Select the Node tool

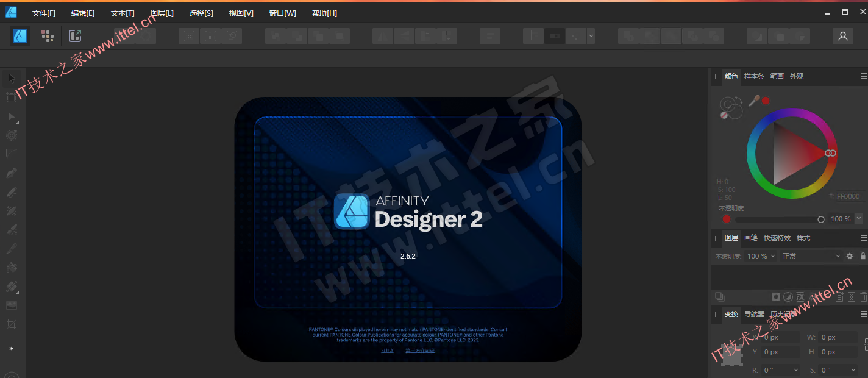coord(12,116)
